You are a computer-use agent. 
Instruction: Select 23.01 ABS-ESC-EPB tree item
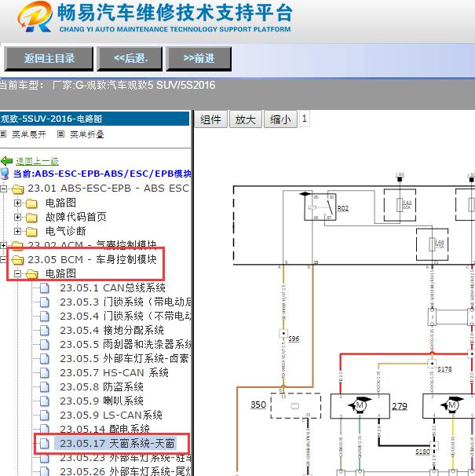tap(108, 189)
